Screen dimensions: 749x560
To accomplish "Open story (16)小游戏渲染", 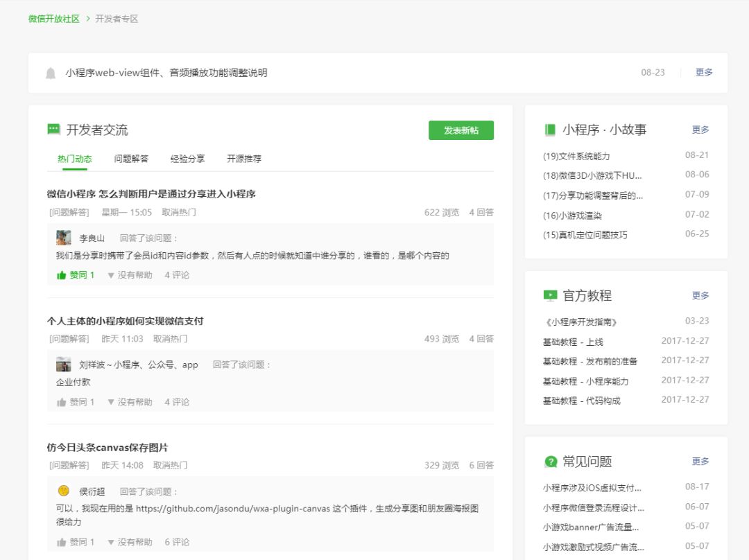I will (572, 216).
